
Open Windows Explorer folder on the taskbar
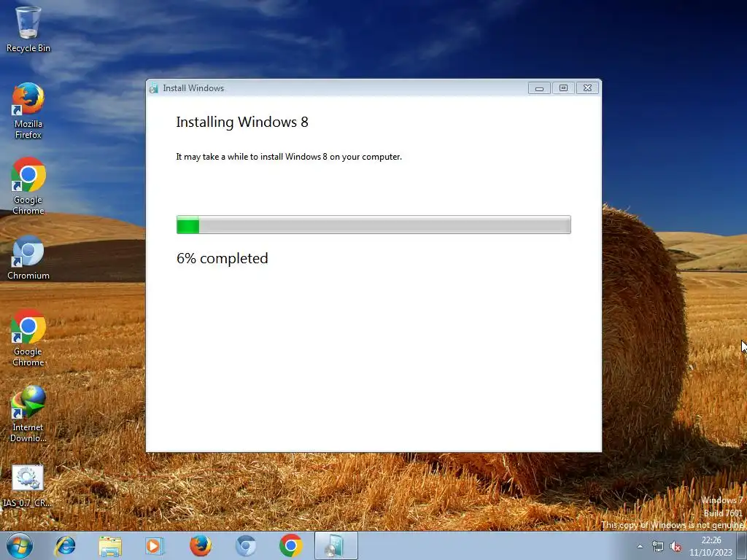[x=110, y=545]
